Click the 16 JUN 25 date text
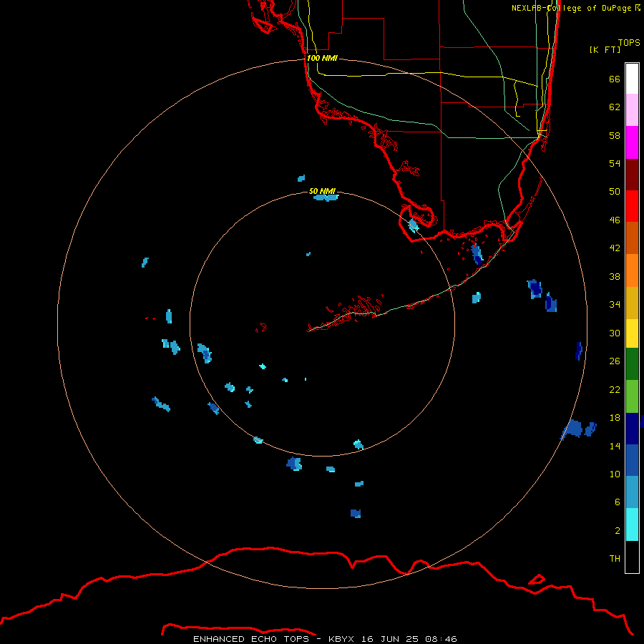 click(391, 639)
